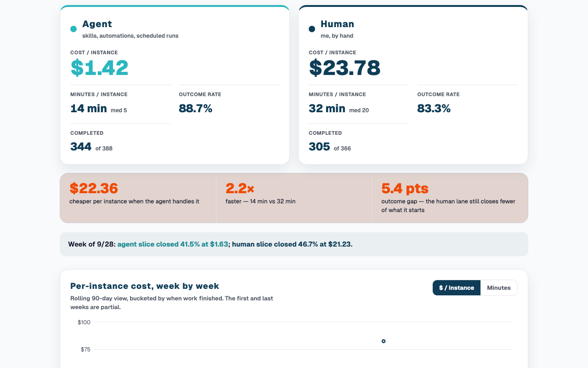The width and height of the screenshot is (588, 368).
Task: Click 'Per-instance cost, week by week' heading
Action: pos(145,286)
